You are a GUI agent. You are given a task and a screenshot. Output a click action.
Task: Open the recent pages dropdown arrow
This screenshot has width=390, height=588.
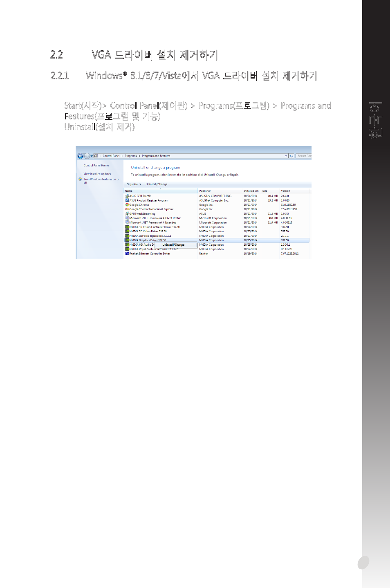pos(92,156)
